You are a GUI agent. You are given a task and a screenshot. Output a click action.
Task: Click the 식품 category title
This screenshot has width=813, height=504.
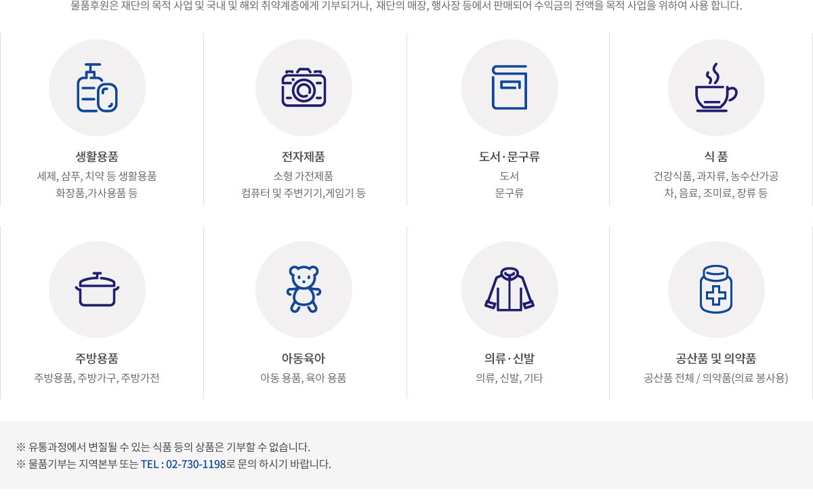point(716,156)
